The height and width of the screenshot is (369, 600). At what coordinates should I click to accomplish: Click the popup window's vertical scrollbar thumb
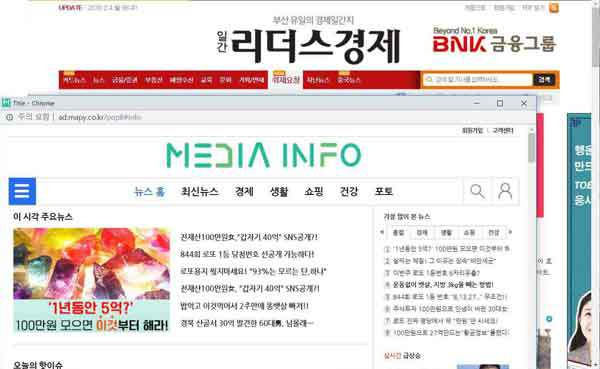coord(532,147)
